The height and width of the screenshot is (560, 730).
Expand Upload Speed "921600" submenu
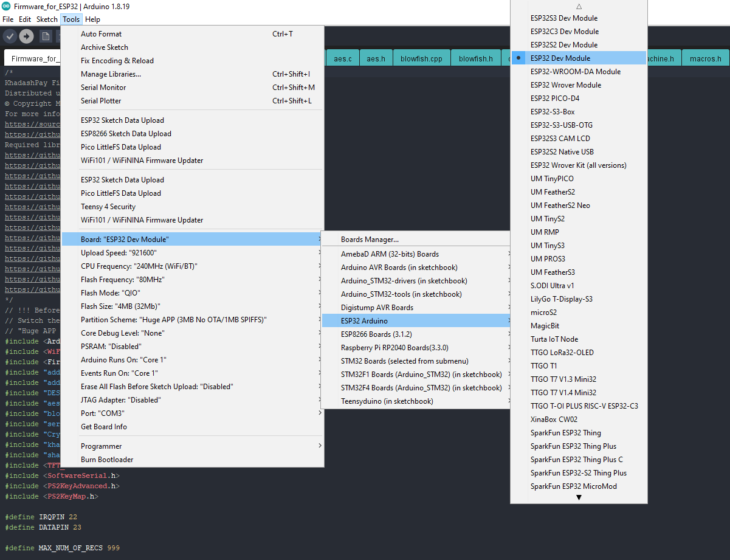pyautogui.click(x=193, y=253)
